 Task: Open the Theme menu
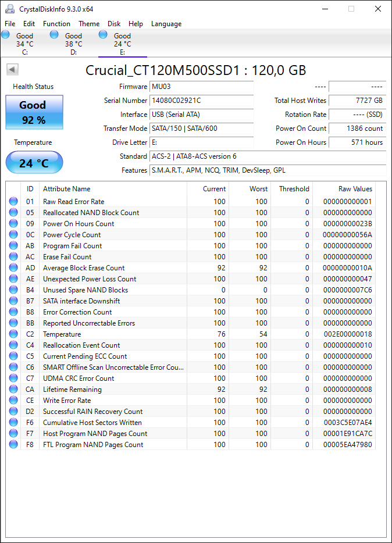(x=89, y=24)
